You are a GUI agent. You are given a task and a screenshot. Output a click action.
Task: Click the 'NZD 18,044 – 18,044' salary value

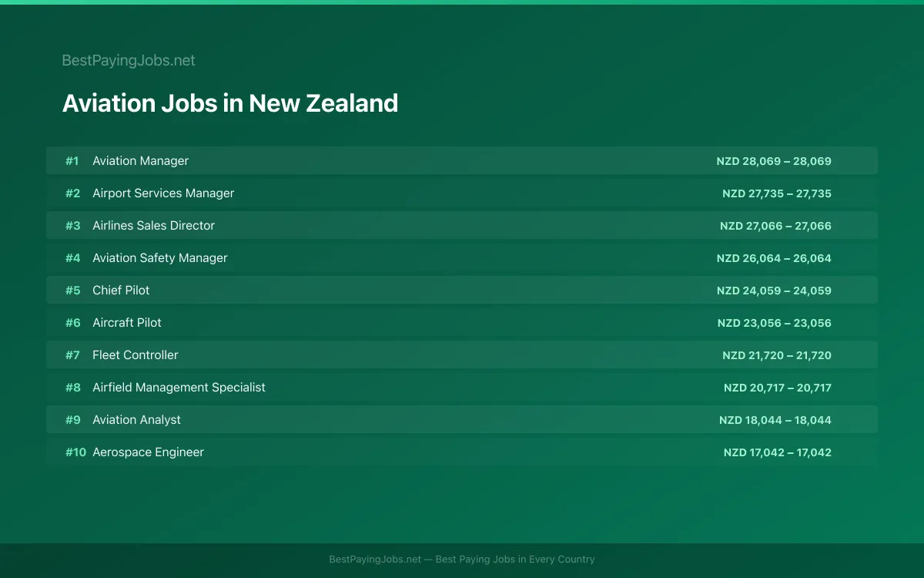click(775, 420)
